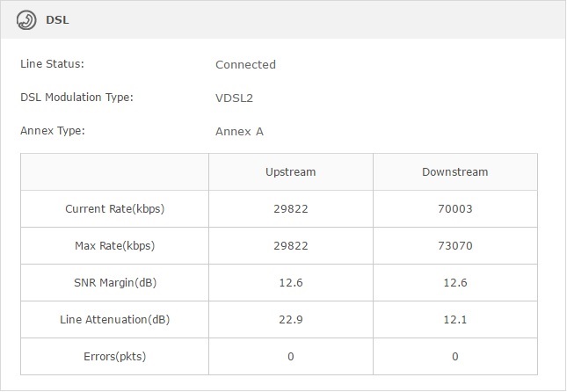Select the Current Rate(kbps) row label

coord(114,209)
